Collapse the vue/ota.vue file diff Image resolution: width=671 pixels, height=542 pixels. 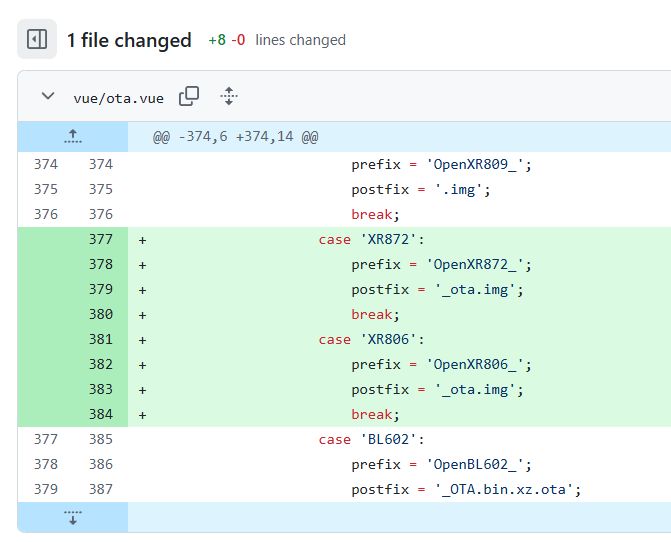point(48,96)
